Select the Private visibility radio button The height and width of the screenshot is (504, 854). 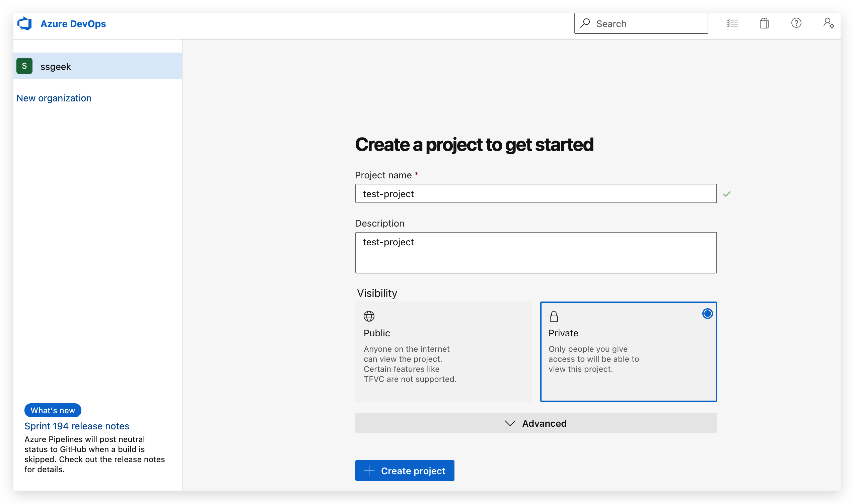click(x=707, y=314)
